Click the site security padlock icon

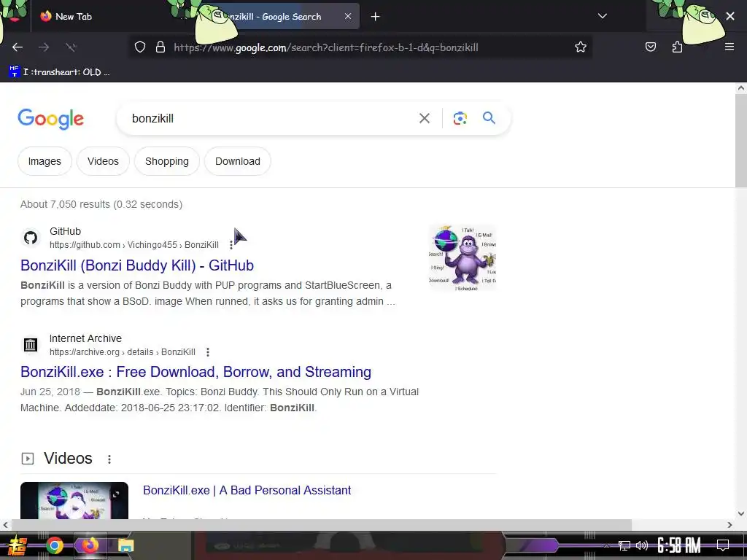(x=160, y=47)
